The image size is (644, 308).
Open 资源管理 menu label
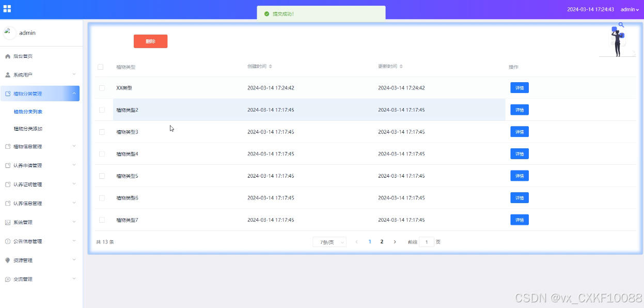[23, 260]
